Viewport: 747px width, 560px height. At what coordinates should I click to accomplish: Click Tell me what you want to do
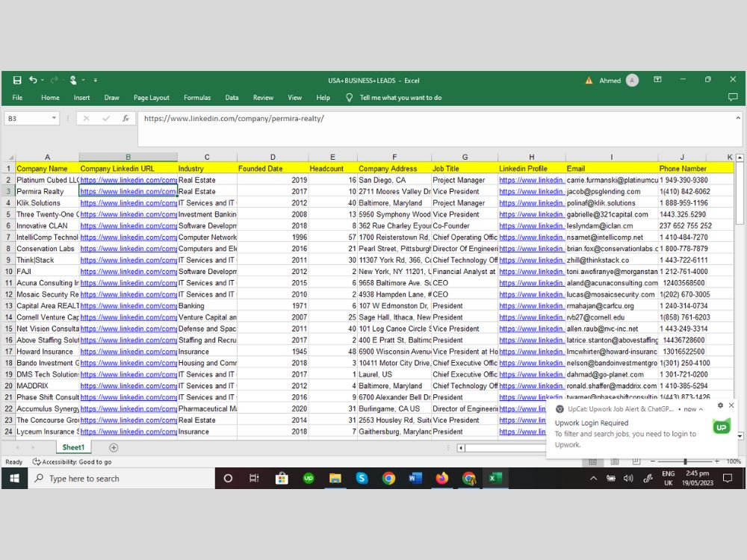coord(400,98)
